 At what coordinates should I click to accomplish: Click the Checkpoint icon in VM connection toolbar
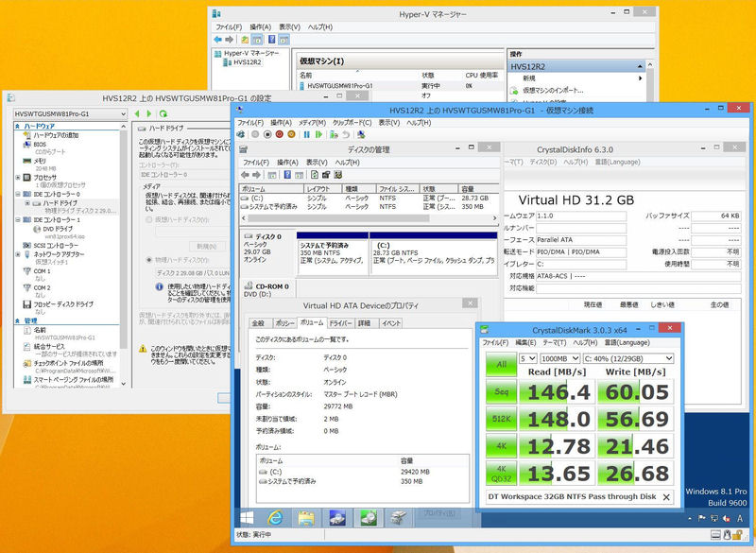click(334, 134)
